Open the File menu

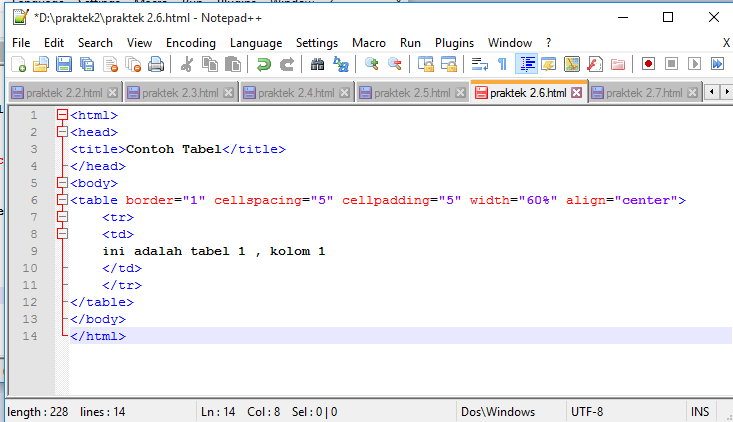click(x=21, y=43)
